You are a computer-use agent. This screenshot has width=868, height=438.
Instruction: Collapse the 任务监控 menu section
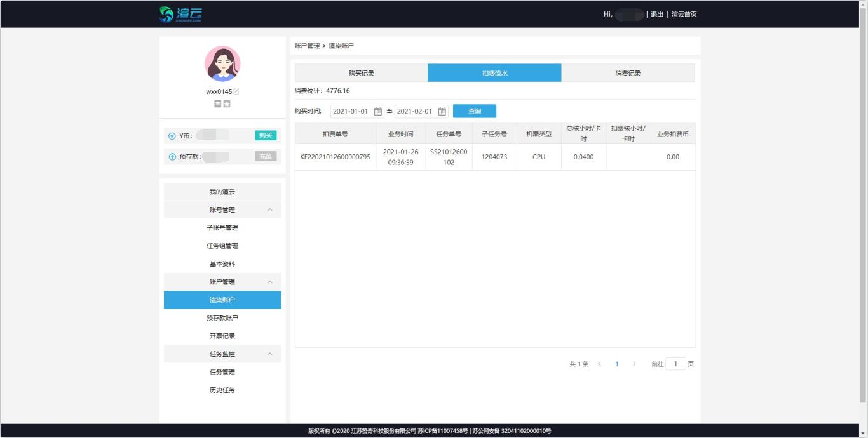point(269,354)
